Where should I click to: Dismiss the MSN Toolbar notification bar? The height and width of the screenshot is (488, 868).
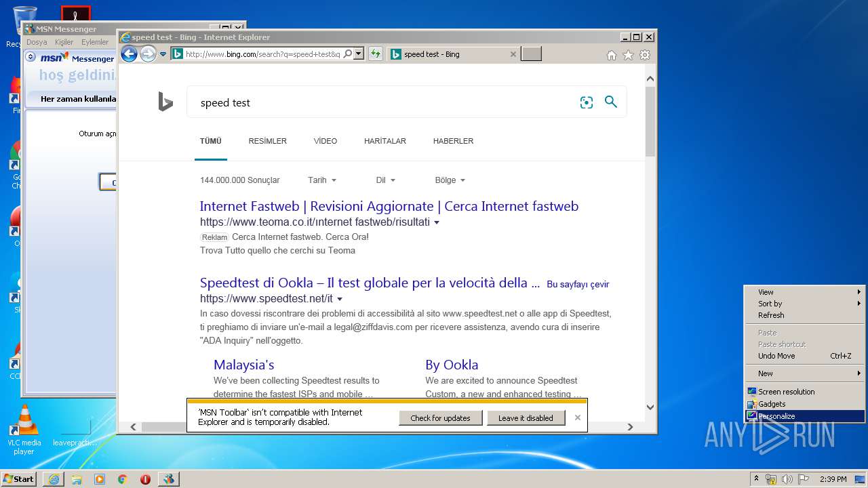point(578,418)
